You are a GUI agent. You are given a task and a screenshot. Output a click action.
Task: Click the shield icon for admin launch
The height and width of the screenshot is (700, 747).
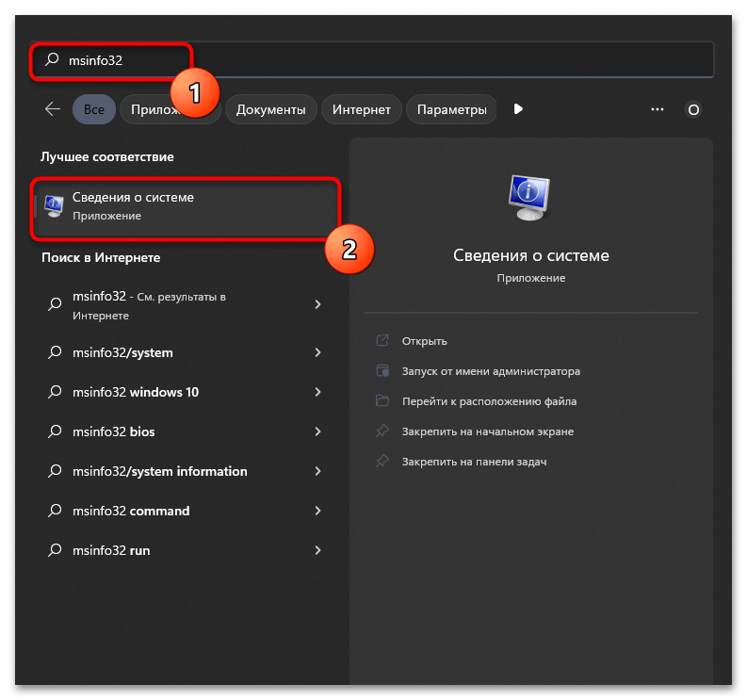click(382, 371)
